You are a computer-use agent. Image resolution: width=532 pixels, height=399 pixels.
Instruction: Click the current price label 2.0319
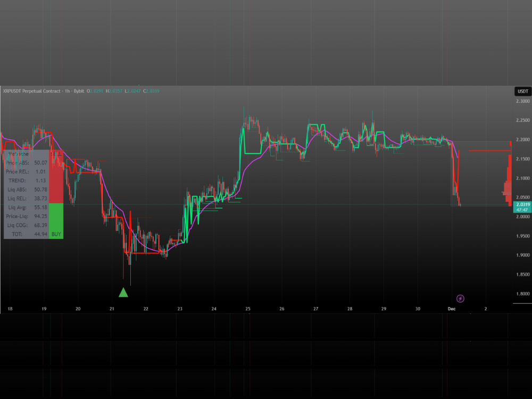(523, 204)
